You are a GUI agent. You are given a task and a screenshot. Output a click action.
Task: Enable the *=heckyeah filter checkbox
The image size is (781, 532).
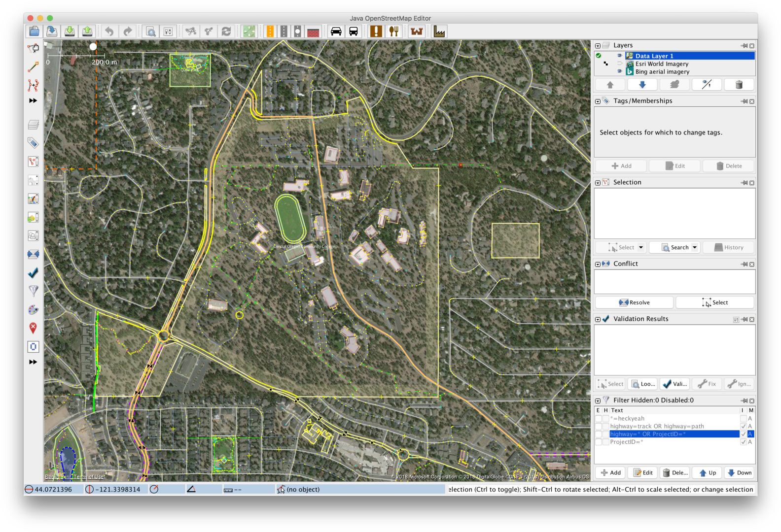pos(598,419)
